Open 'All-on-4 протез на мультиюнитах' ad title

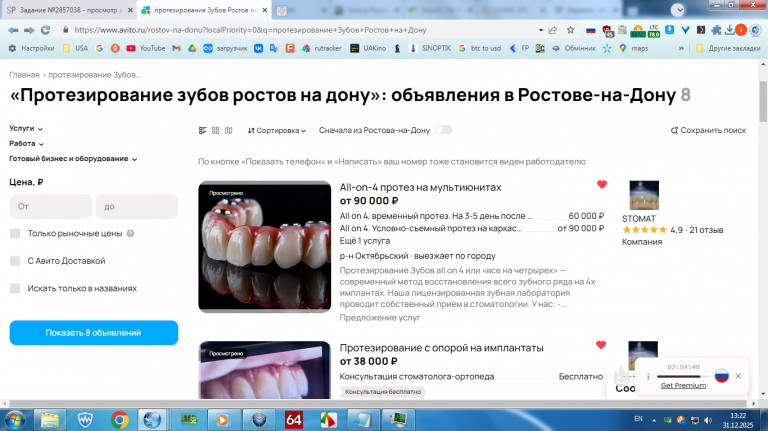click(420, 187)
